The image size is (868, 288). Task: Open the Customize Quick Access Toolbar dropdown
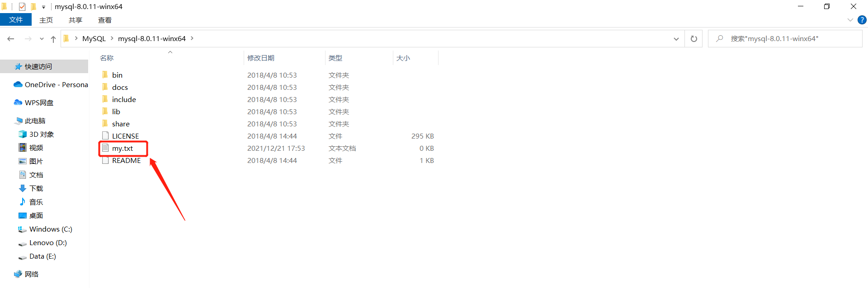[x=43, y=7]
